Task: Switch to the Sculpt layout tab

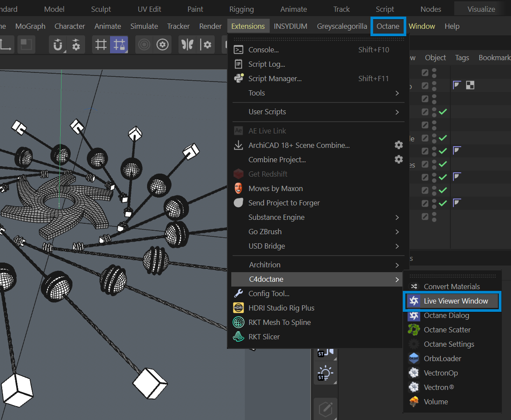Action: pos(101,9)
